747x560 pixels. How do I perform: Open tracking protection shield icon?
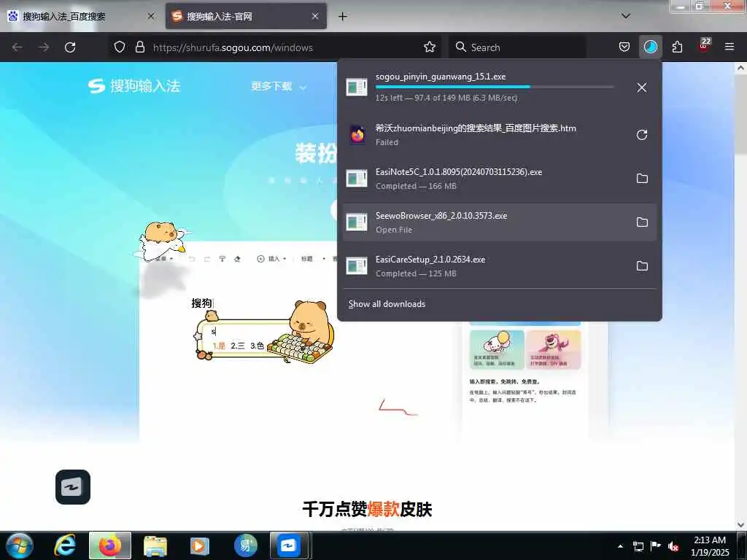(x=120, y=47)
